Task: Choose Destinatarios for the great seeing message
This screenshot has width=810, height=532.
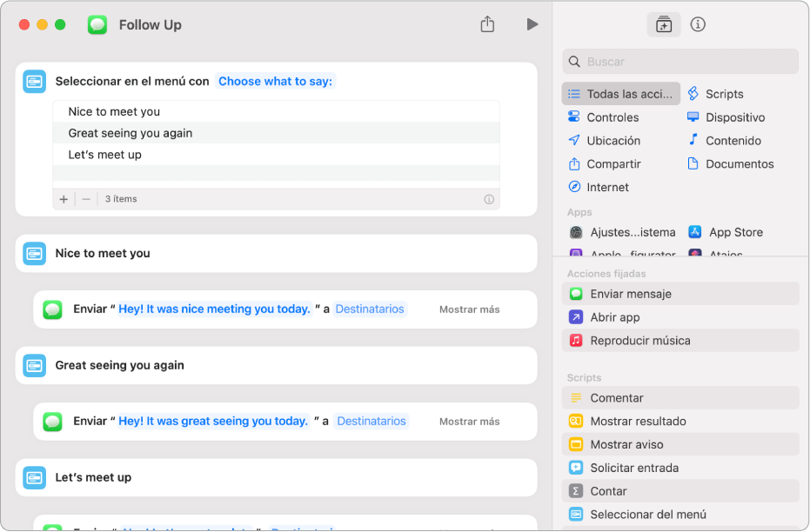Action: 372,421
